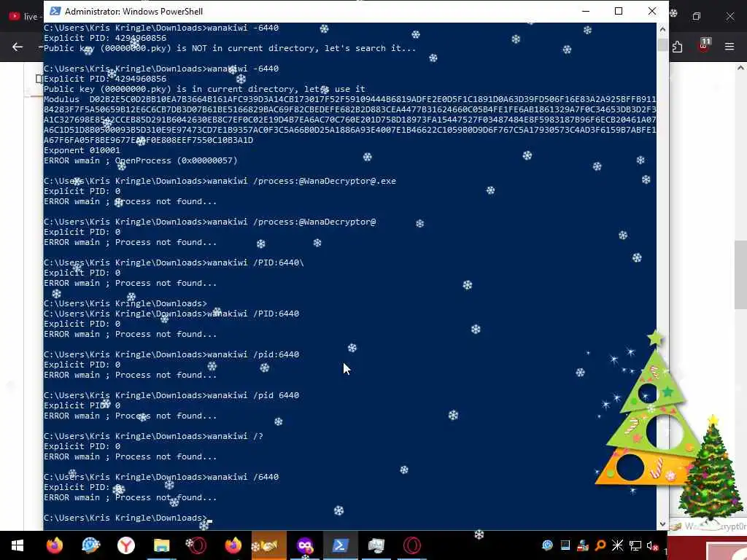Go back in the browser window

pyautogui.click(x=18, y=47)
